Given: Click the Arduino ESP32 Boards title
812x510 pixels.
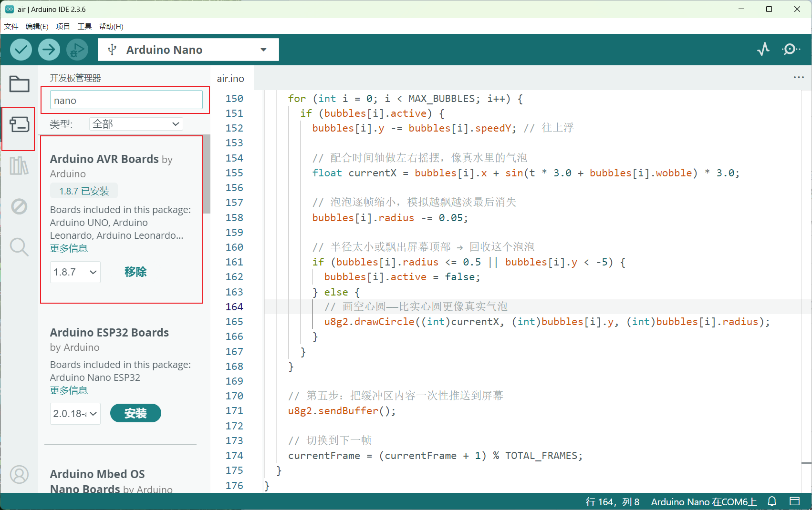Looking at the screenshot, I should point(109,333).
